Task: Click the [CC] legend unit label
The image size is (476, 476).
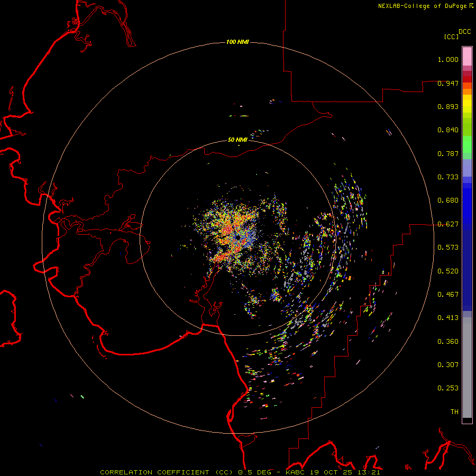Action: click(x=452, y=36)
